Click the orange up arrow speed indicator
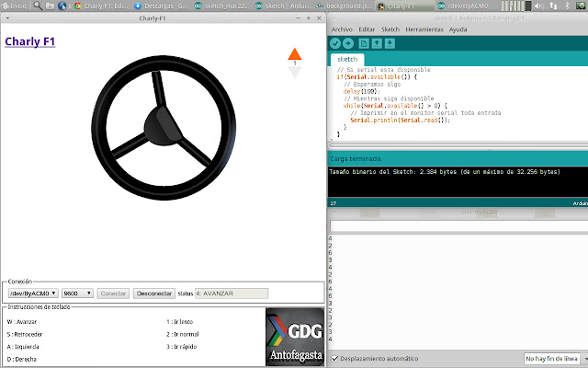 pyautogui.click(x=294, y=54)
